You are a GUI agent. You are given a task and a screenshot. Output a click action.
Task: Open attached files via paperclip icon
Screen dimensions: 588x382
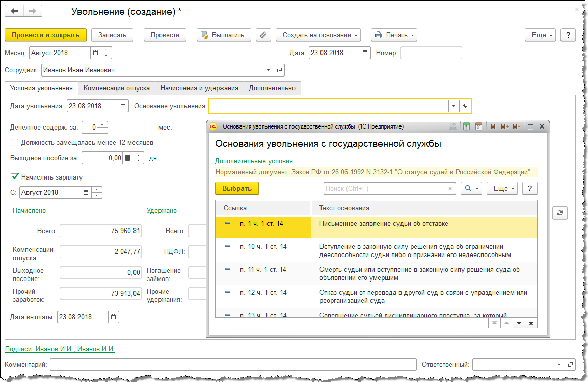click(x=263, y=35)
